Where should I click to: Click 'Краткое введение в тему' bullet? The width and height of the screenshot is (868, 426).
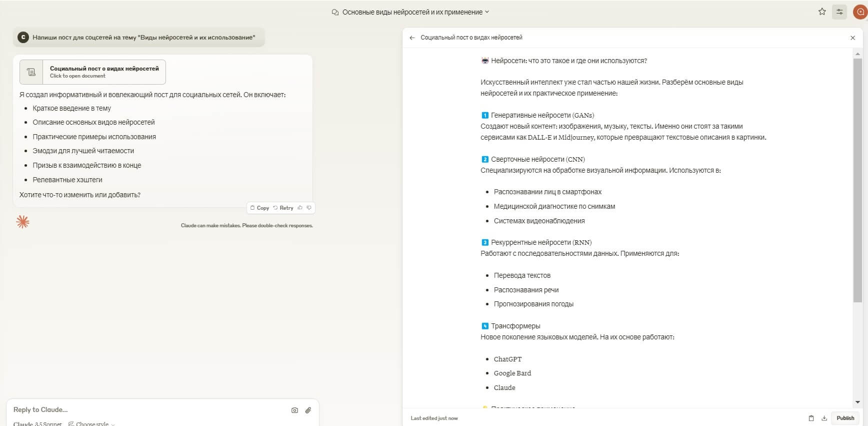click(x=71, y=108)
